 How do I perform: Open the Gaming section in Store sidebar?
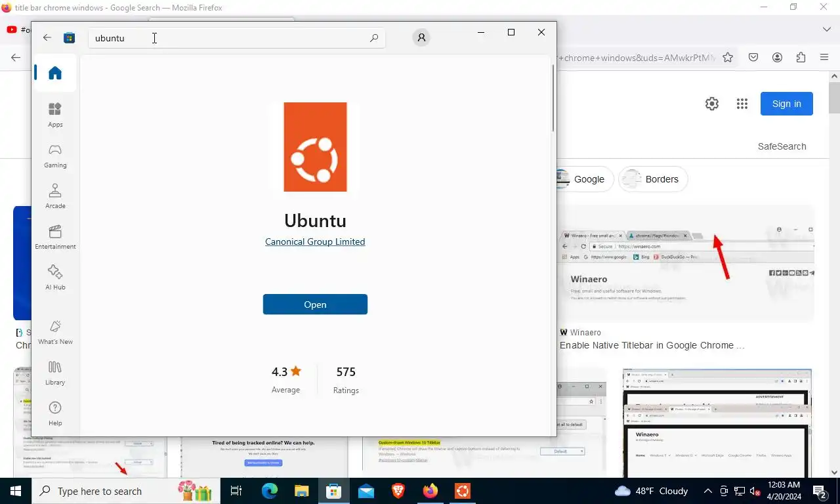click(55, 156)
